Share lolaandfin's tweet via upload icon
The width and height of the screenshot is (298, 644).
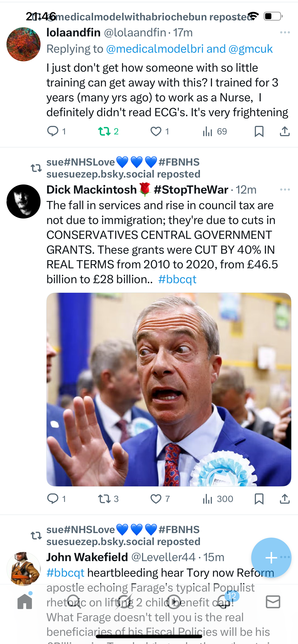click(285, 131)
